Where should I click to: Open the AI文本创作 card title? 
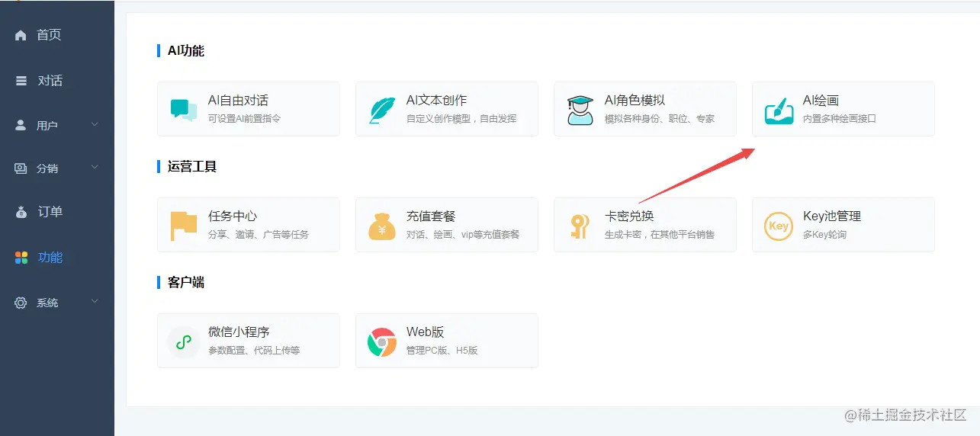[x=436, y=101]
